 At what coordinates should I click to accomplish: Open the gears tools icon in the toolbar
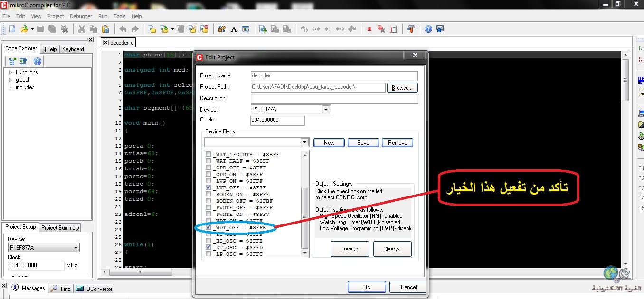[x=222, y=29]
